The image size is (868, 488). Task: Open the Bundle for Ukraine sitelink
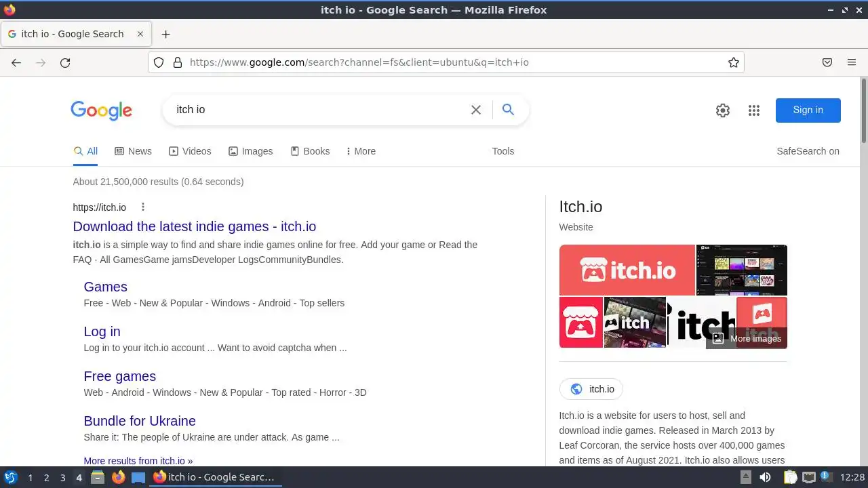(x=140, y=421)
